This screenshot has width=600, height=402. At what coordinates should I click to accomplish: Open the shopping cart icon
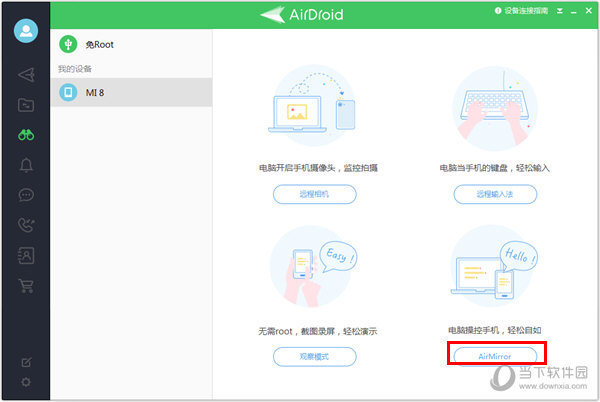tap(26, 286)
